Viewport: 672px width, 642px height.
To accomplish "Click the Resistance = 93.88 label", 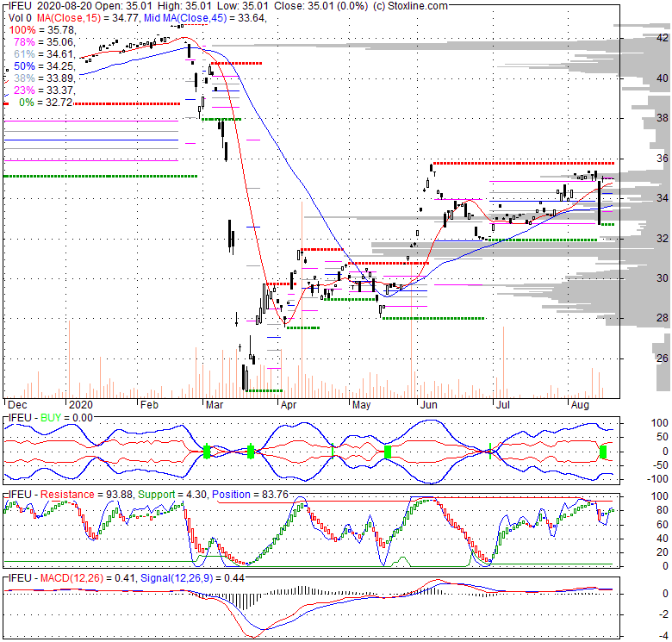I will click(87, 495).
